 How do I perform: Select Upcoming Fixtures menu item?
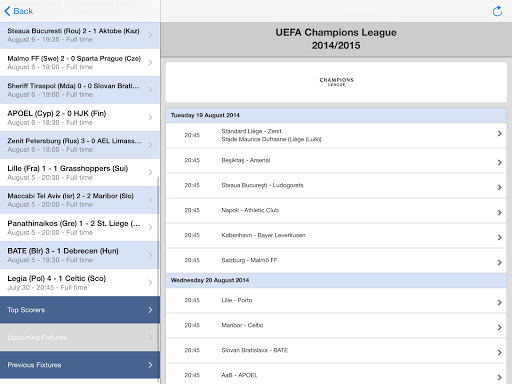click(80, 337)
